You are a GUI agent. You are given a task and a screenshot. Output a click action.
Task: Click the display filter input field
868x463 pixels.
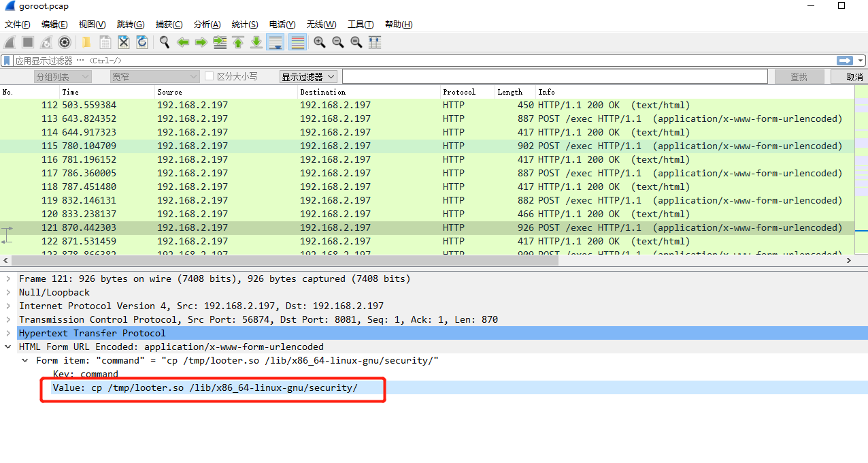(x=425, y=61)
